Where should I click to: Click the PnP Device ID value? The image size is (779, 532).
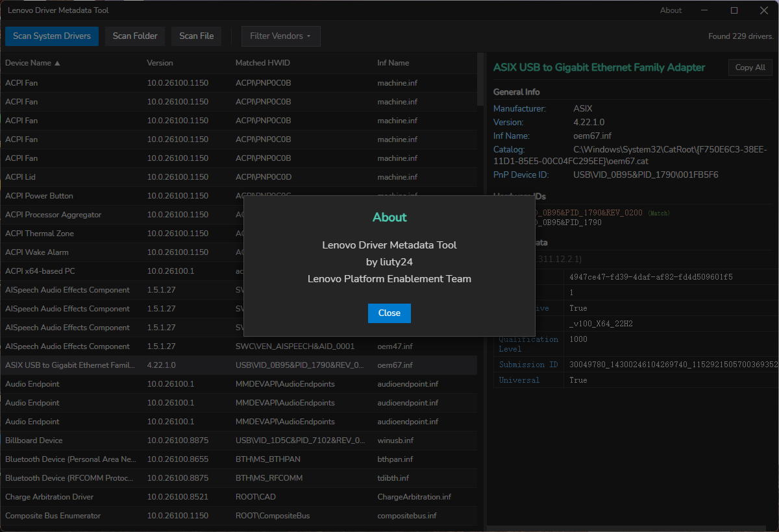(646, 175)
